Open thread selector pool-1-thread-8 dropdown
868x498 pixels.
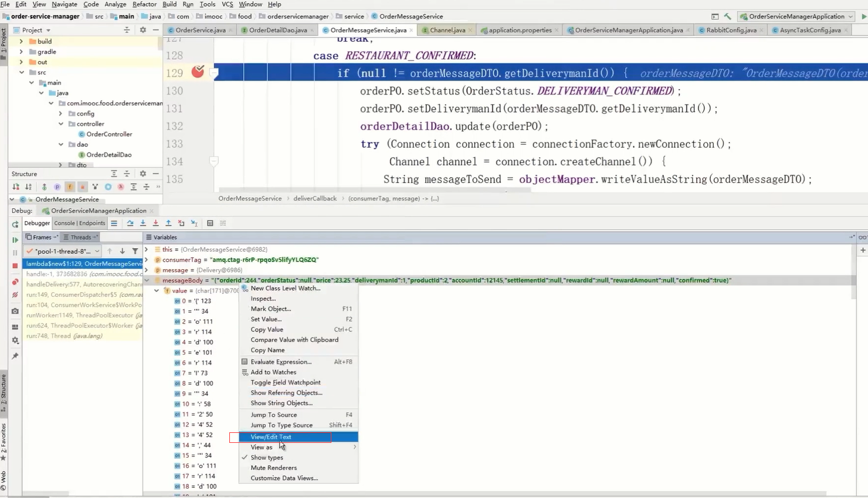(x=63, y=251)
